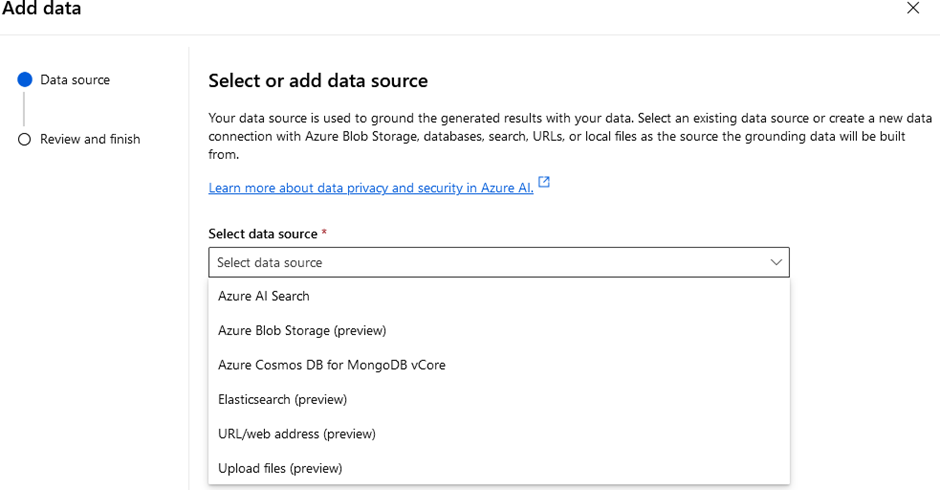Viewport: 940px width, 490px height.
Task: Select the Elasticsearch (preview) option
Action: coord(283,399)
